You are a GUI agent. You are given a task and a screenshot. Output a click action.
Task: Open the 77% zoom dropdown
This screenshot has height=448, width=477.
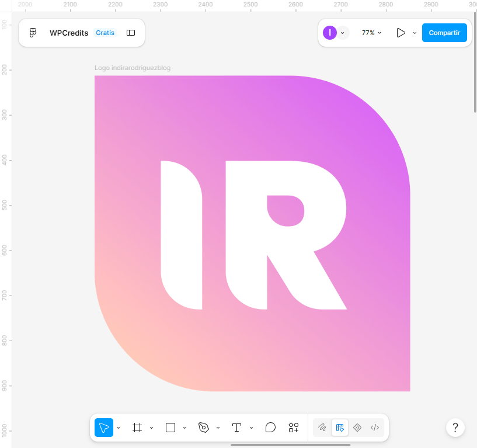coord(371,33)
